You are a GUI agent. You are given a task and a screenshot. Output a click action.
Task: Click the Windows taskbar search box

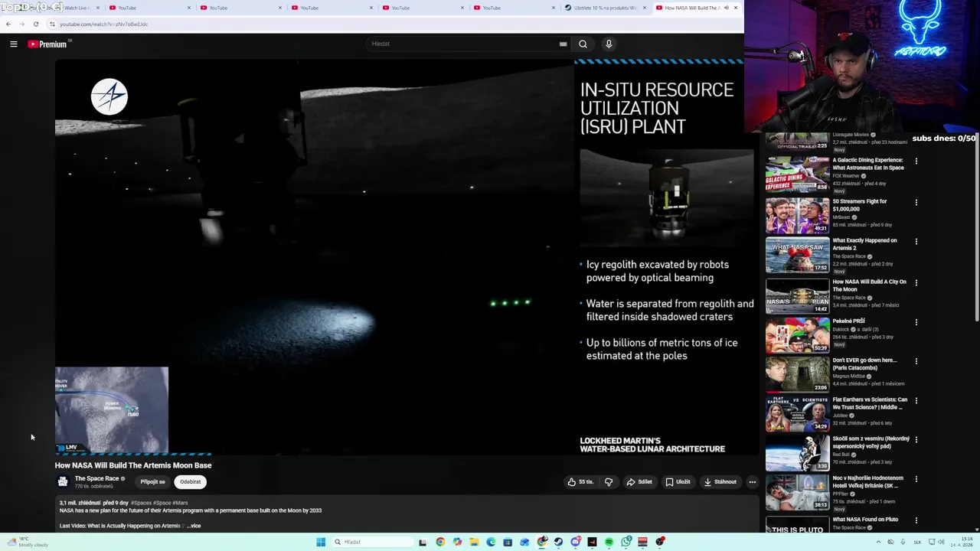pyautogui.click(x=374, y=542)
